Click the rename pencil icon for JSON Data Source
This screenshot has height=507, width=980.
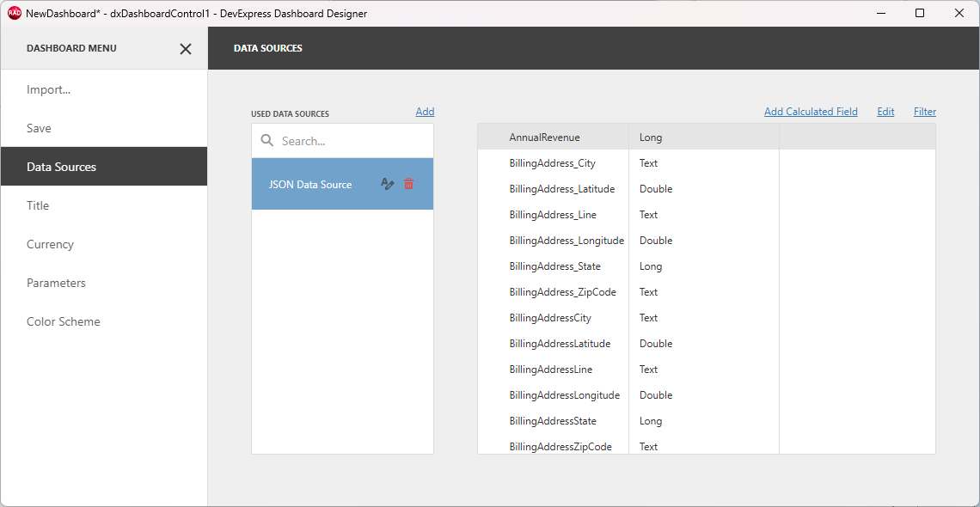387,183
